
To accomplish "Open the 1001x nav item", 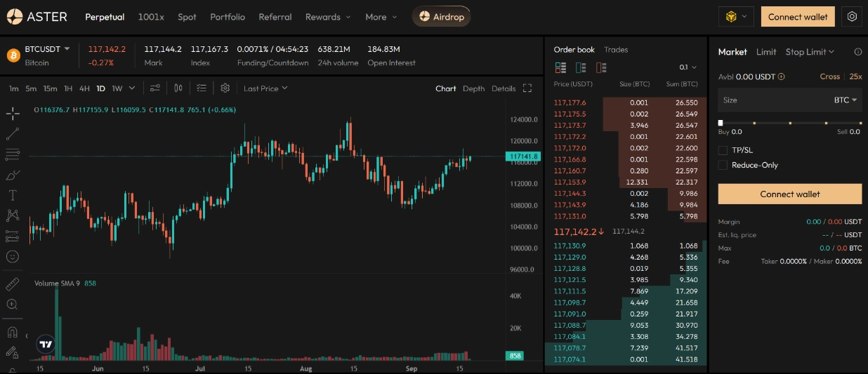I will [151, 17].
